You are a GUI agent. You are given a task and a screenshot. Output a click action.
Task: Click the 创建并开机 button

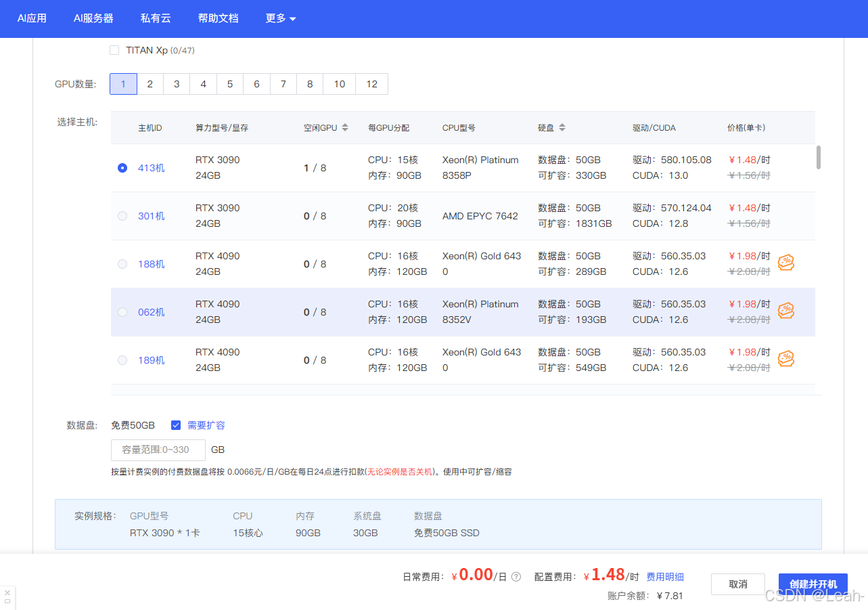pos(813,584)
